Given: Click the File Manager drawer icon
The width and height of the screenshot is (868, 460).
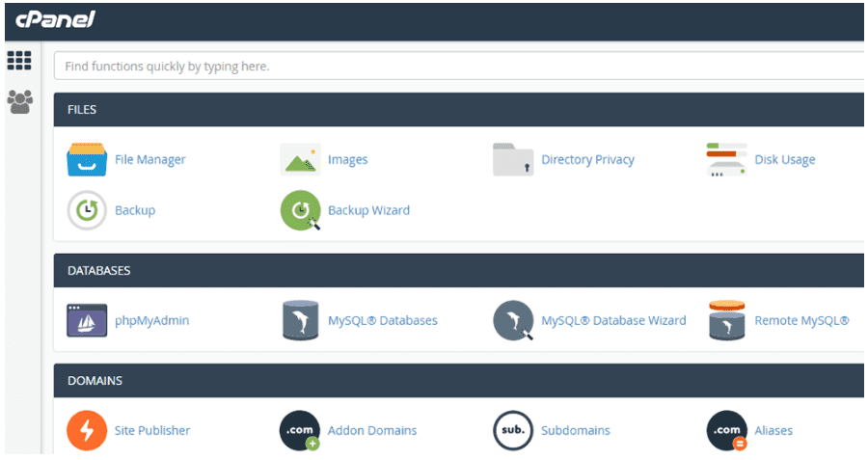Looking at the screenshot, I should point(87,159).
